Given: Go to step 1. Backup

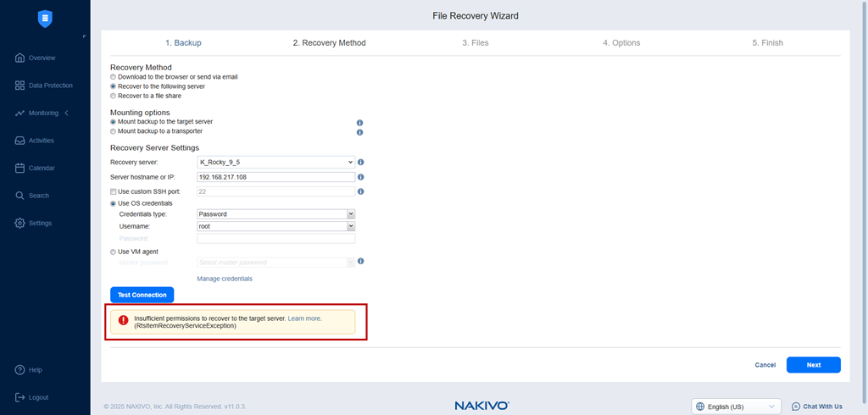Looking at the screenshot, I should point(183,42).
